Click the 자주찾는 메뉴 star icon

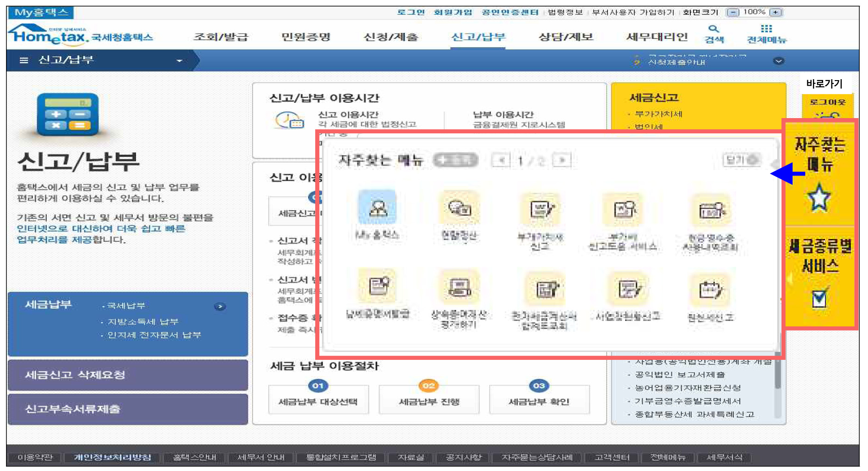(x=819, y=198)
